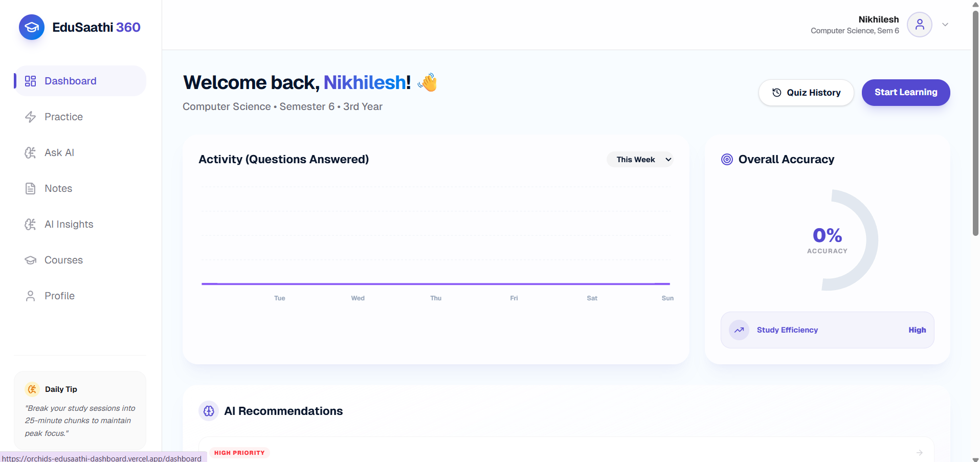980x462 pixels.
Task: Click the Practice lightning bolt icon
Action: 31,117
